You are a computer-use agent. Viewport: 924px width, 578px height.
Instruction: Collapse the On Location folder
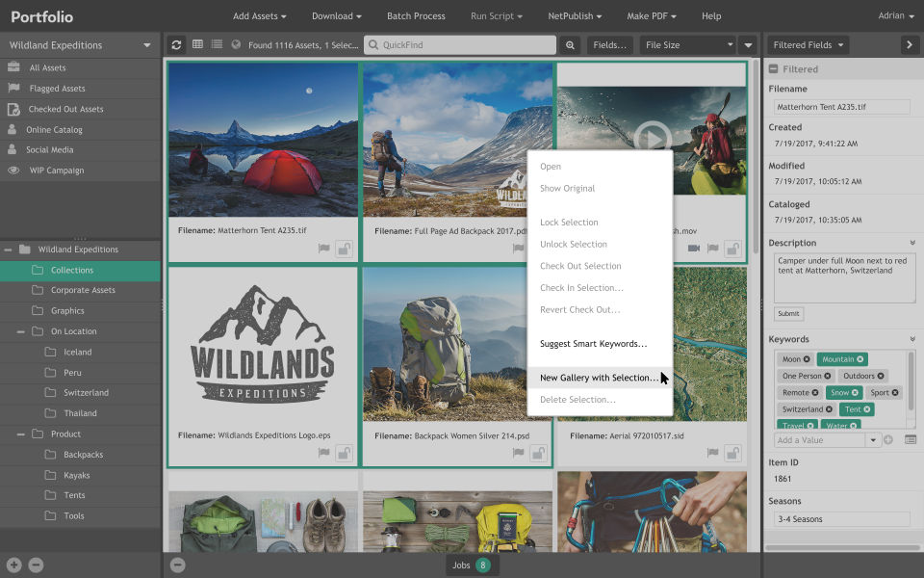20,331
